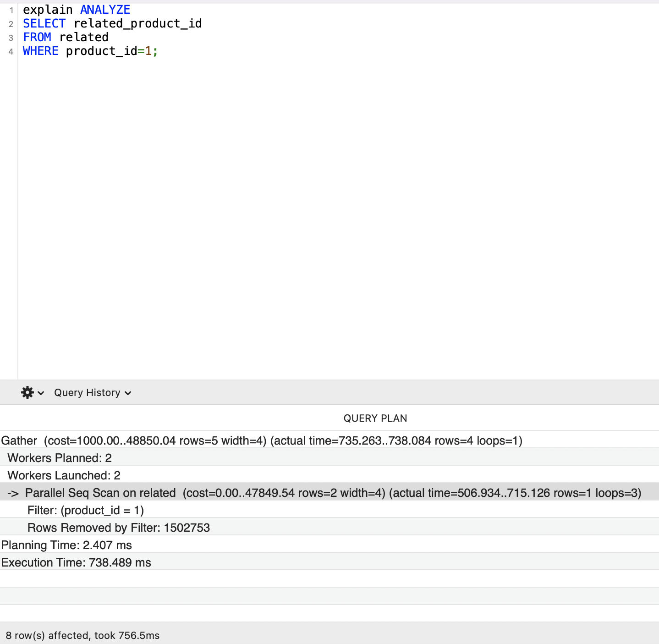Expand the chevron beside the gear icon

41,393
